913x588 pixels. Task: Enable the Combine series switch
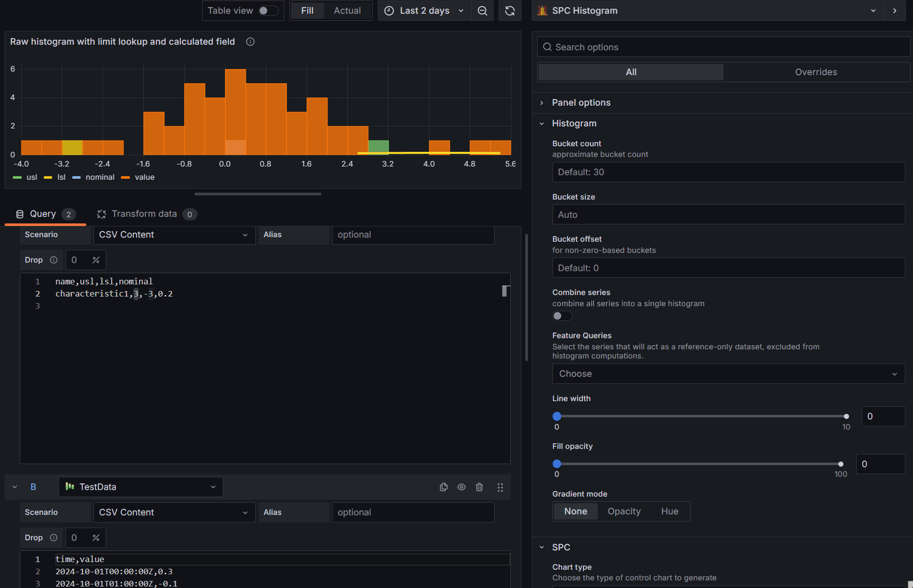tap(562, 316)
